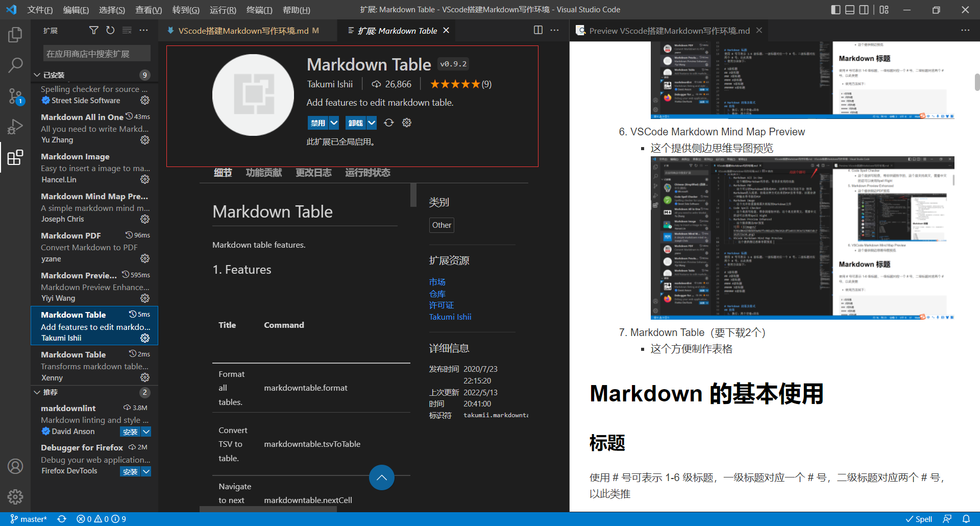Filter extensions with the funnel icon
The height and width of the screenshot is (526, 980).
(93, 31)
